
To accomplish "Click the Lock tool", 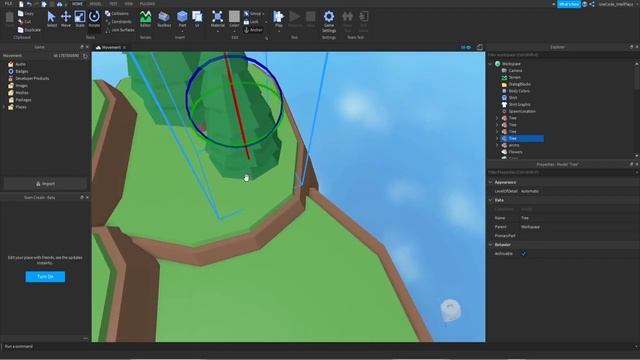I will [x=251, y=22].
